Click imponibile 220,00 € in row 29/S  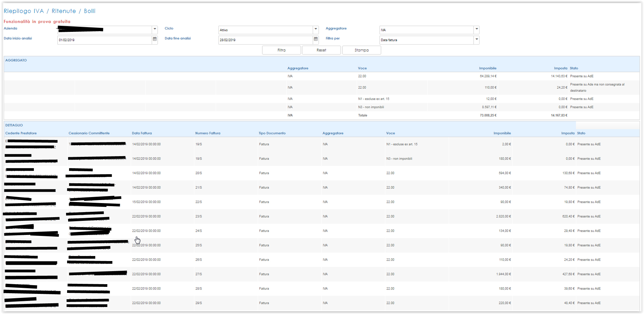505,303
